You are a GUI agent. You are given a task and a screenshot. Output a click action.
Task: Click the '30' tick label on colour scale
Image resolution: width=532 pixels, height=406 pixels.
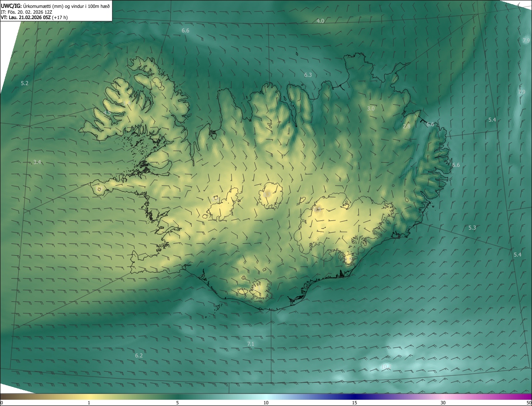tap(443, 403)
